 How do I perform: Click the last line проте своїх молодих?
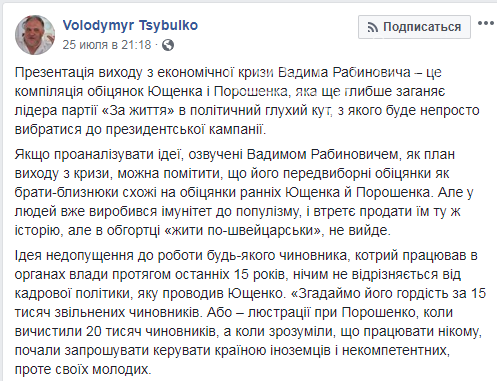tap(83, 369)
